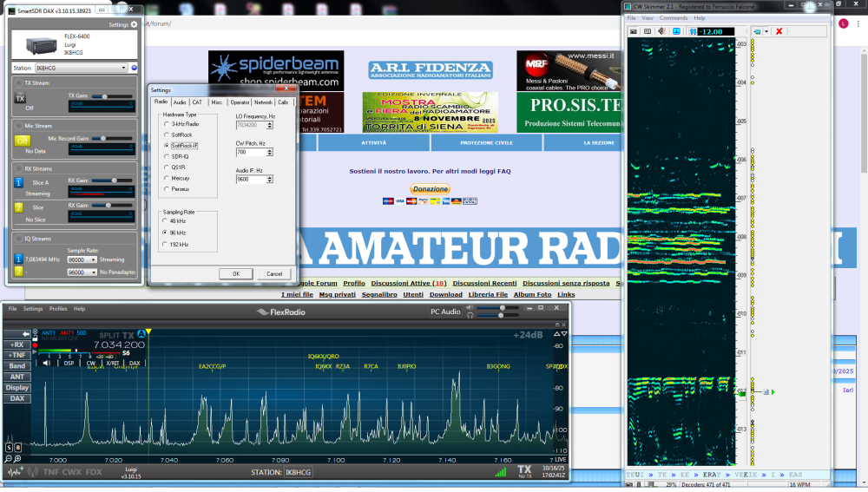Click the red record button on slice

click(35, 345)
